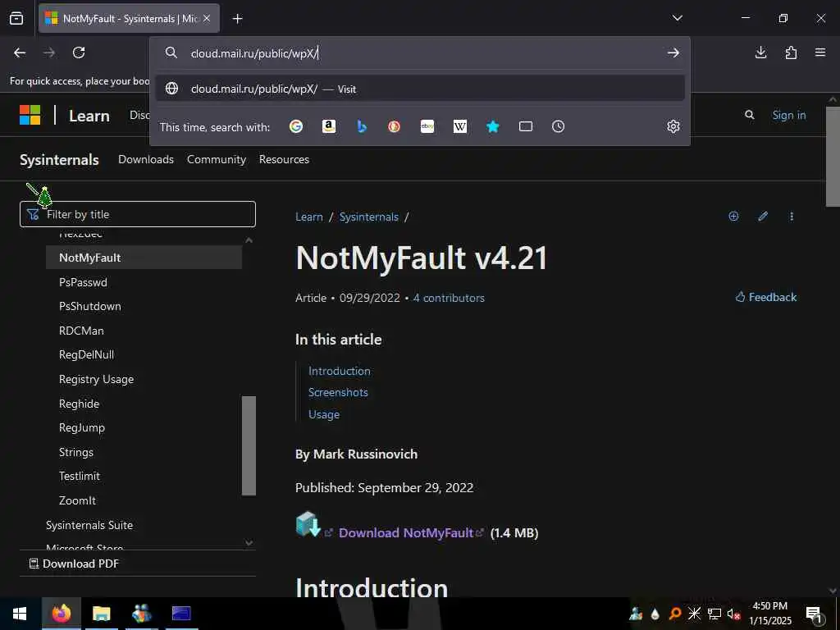Open File Explorer from the taskbar
840x630 pixels.
click(x=101, y=614)
